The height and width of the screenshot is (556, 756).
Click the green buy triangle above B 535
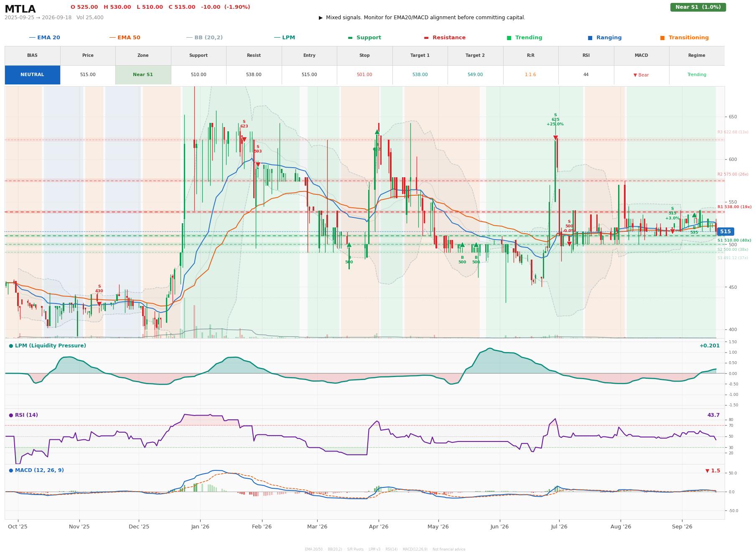pos(694,215)
